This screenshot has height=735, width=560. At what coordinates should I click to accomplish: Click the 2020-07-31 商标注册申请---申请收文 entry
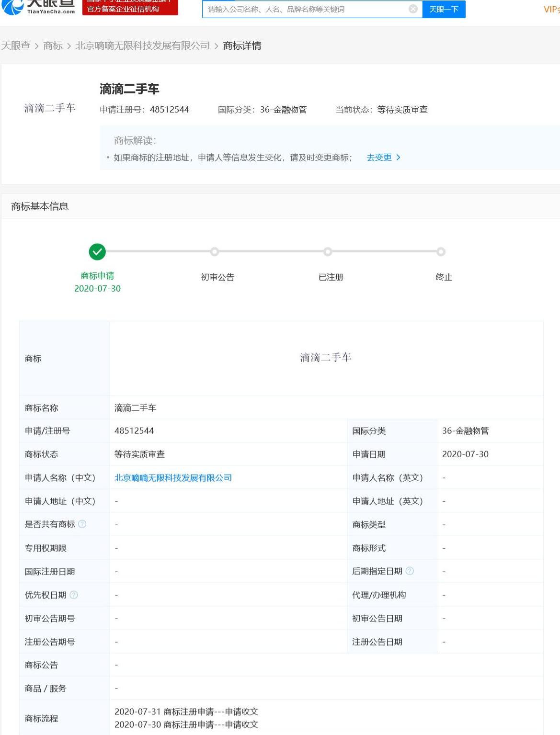[186, 712]
